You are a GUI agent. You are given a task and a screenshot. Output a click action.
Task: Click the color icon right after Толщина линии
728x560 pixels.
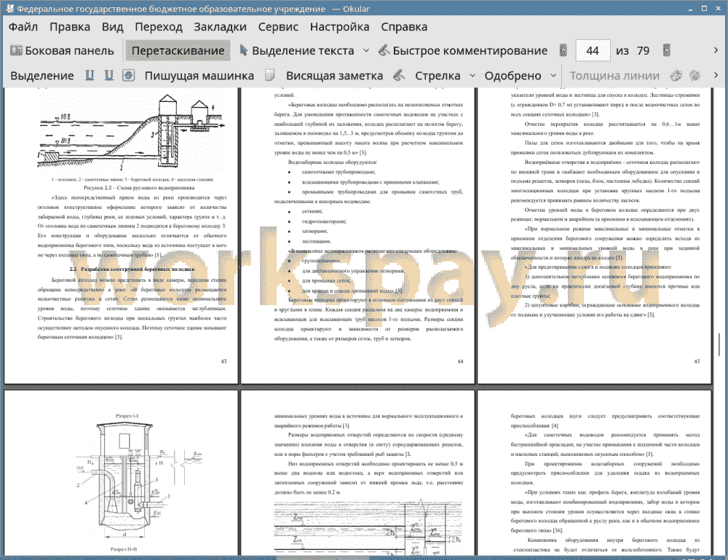click(676, 75)
